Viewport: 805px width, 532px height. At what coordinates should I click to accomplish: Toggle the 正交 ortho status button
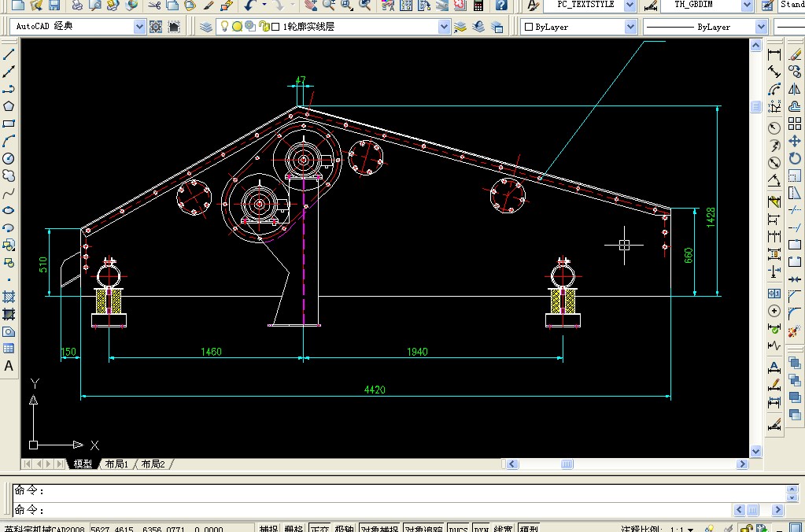(319, 528)
